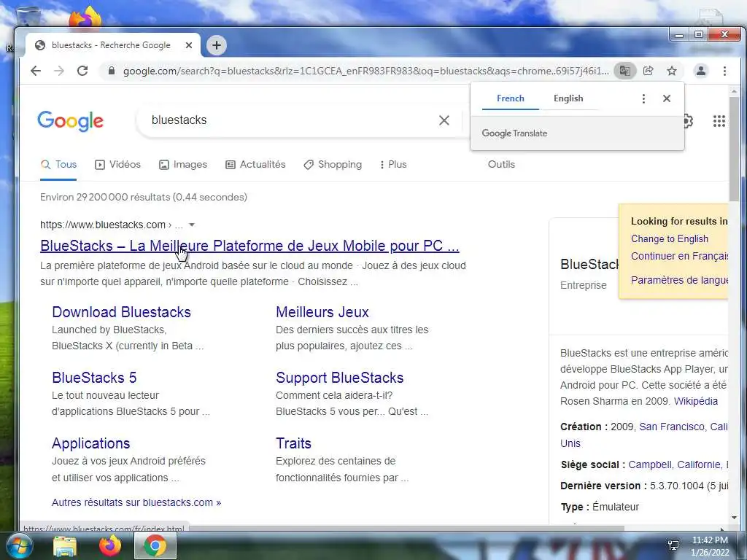This screenshot has height=560, width=747.
Task: Go back using the browser back arrow
Action: tap(36, 71)
